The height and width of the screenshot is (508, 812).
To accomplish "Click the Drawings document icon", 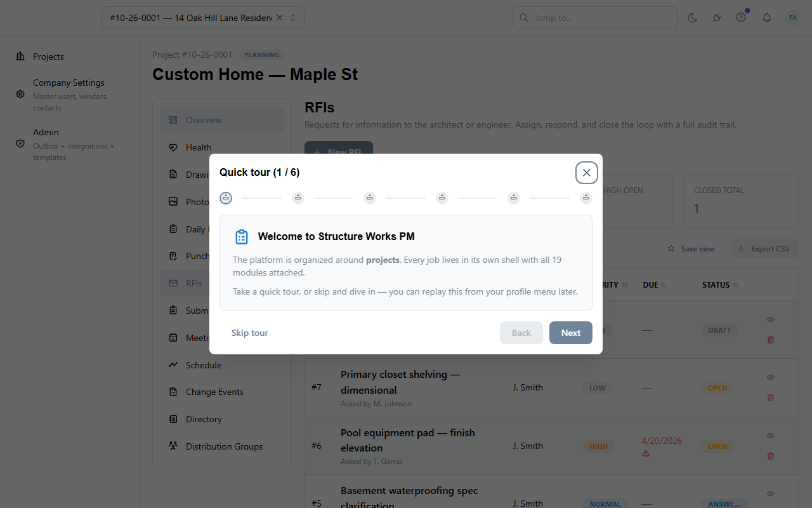I will click(x=173, y=174).
